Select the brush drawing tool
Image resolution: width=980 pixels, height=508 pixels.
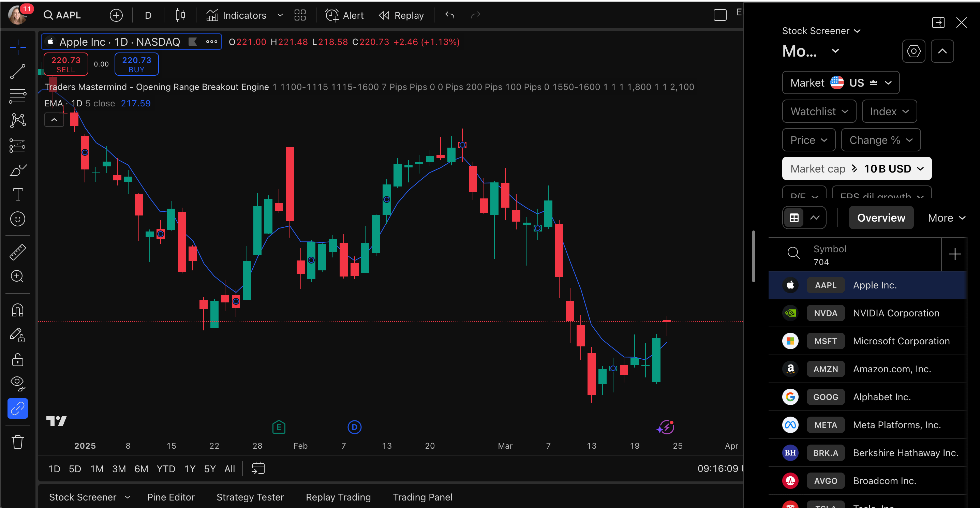tap(18, 170)
